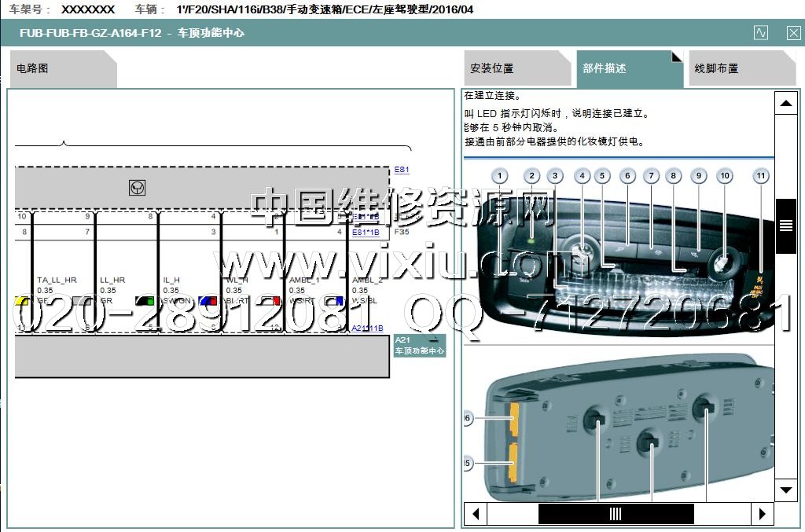Click the scroll up arrow in description panel
The width and height of the screenshot is (805, 532).
pos(785,103)
